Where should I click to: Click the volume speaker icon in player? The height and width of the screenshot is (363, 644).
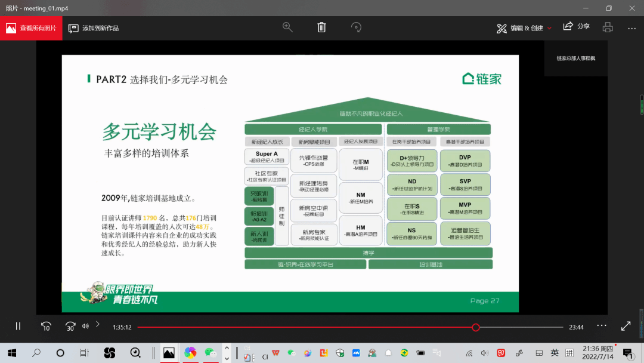[x=85, y=326]
